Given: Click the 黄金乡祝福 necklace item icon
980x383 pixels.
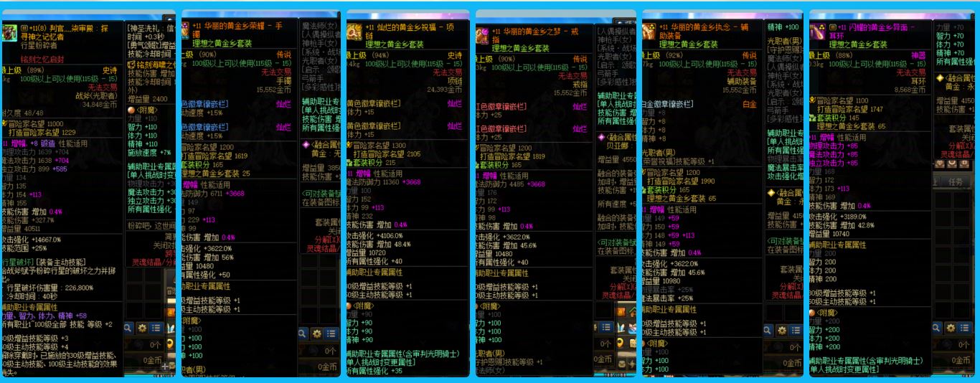Looking at the screenshot, I should click(353, 32).
